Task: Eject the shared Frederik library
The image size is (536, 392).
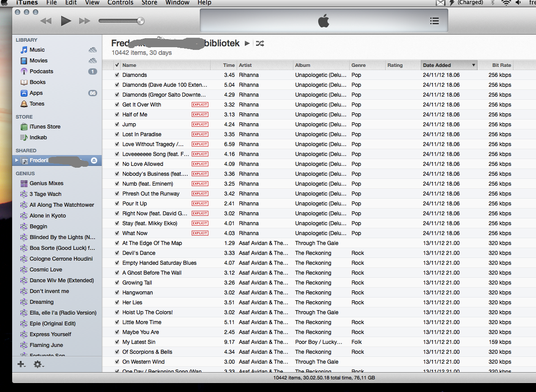Action: [x=94, y=160]
